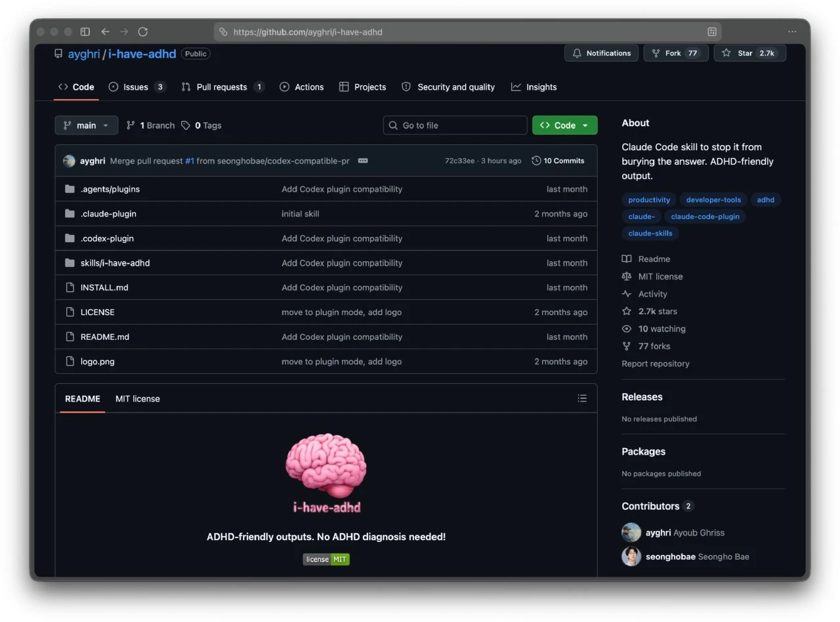Select the MIT license tab
The width and height of the screenshot is (840, 622).
tap(138, 399)
